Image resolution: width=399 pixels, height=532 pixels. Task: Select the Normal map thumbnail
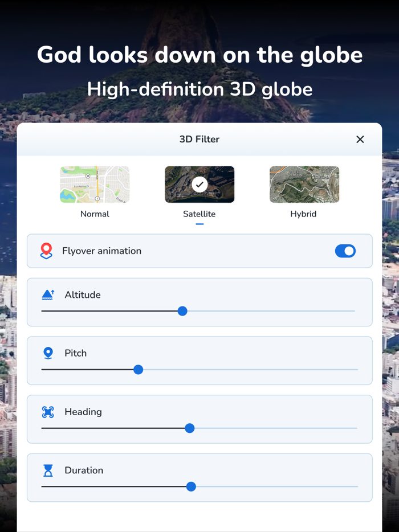95,184
